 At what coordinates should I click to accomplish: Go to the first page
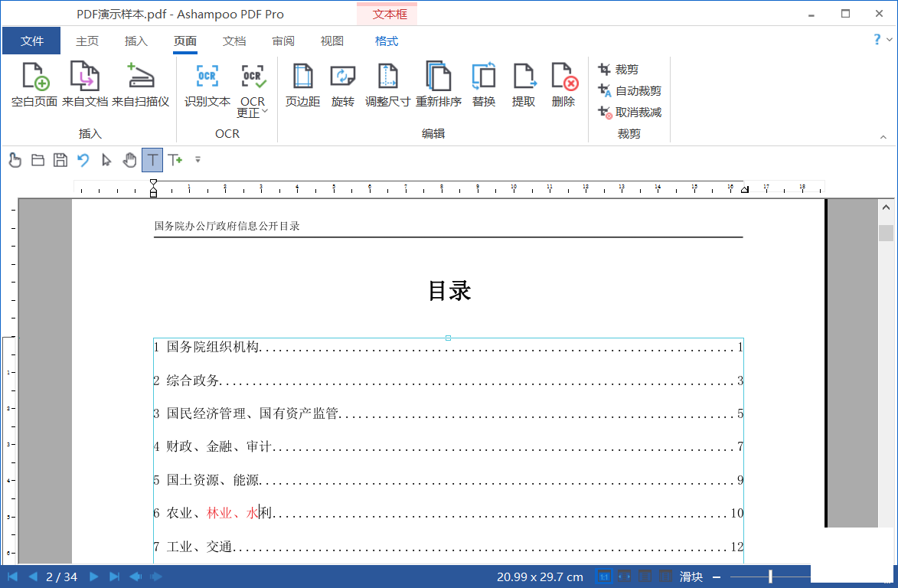12,577
